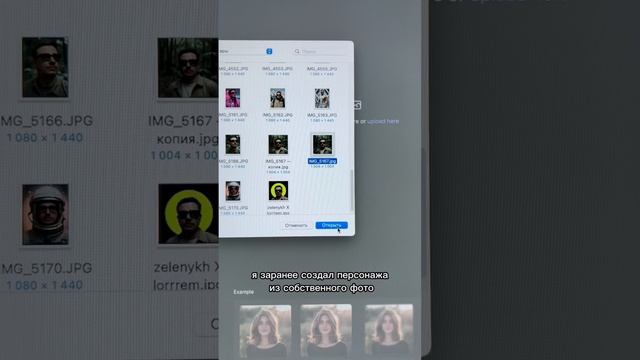Click the upload image icon behind the dialog

[x=358, y=105]
